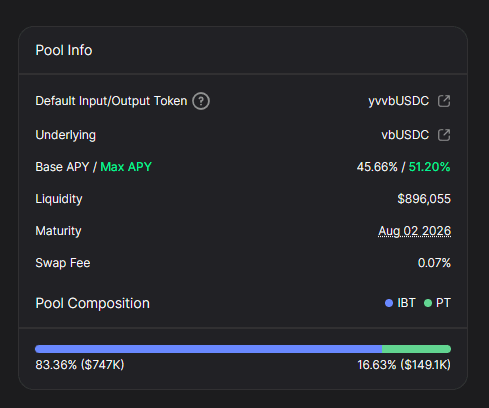Open the help tooltip for Default Input/Output Token
The height and width of the screenshot is (408, 489).
click(201, 101)
